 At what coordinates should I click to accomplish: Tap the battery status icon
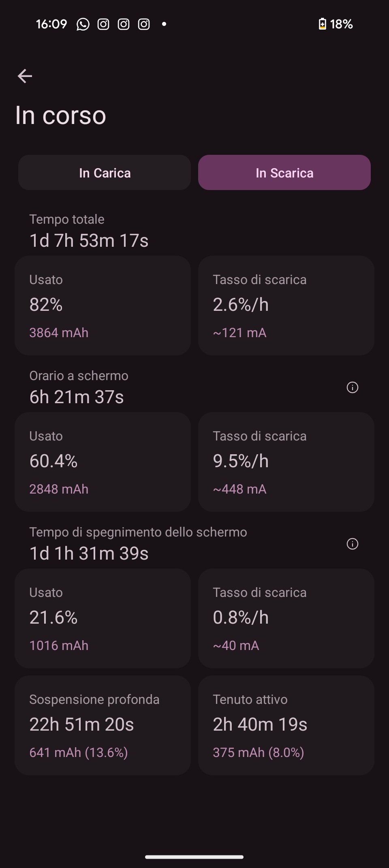(x=322, y=24)
